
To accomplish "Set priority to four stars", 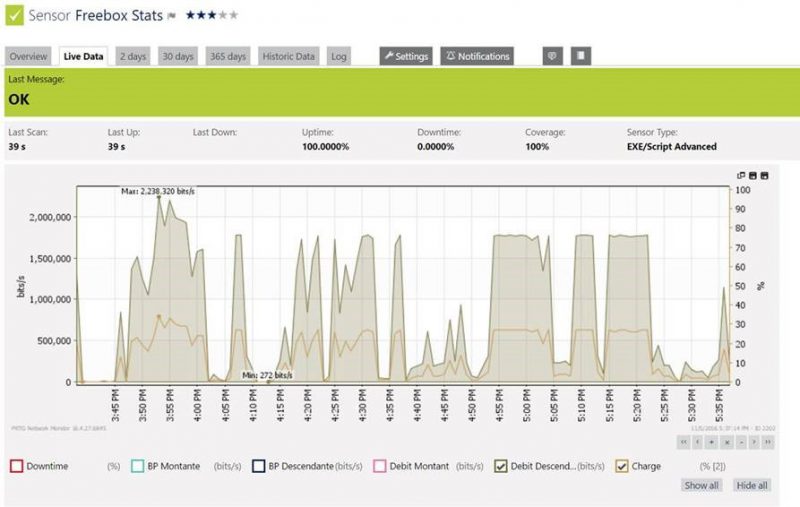I will pos(222,15).
